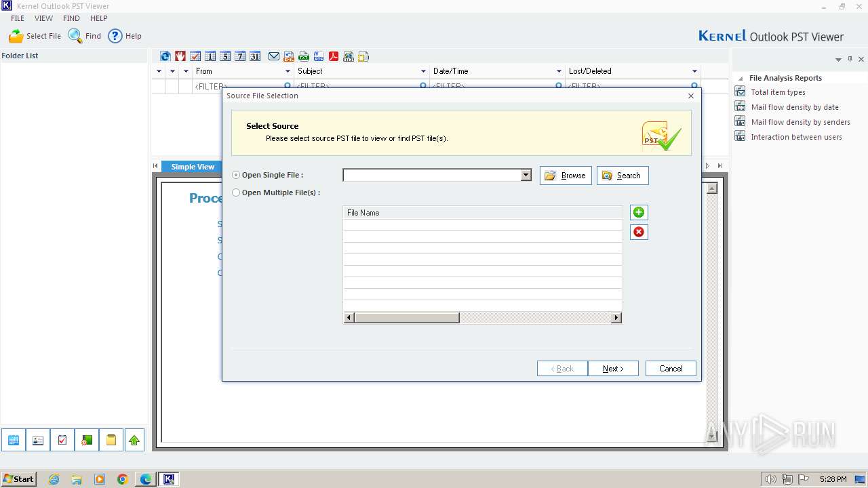Open the Date/Time column dropdown arrow
Image resolution: width=868 pixels, height=488 pixels.
[x=559, y=71]
